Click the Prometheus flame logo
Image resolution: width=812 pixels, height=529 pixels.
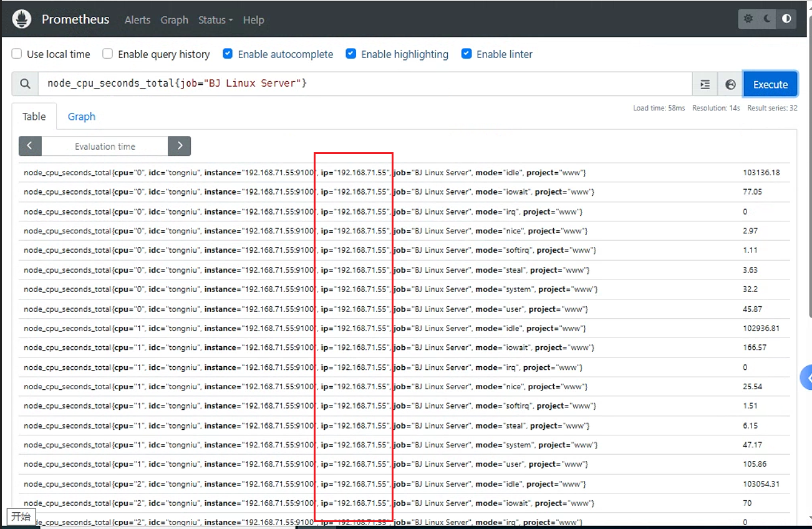(22, 19)
